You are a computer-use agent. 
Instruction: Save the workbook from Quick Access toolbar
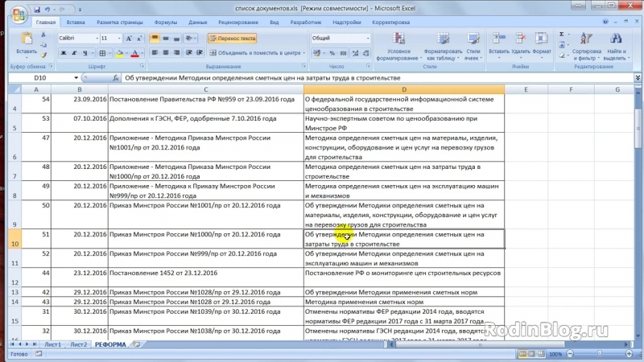(x=37, y=9)
